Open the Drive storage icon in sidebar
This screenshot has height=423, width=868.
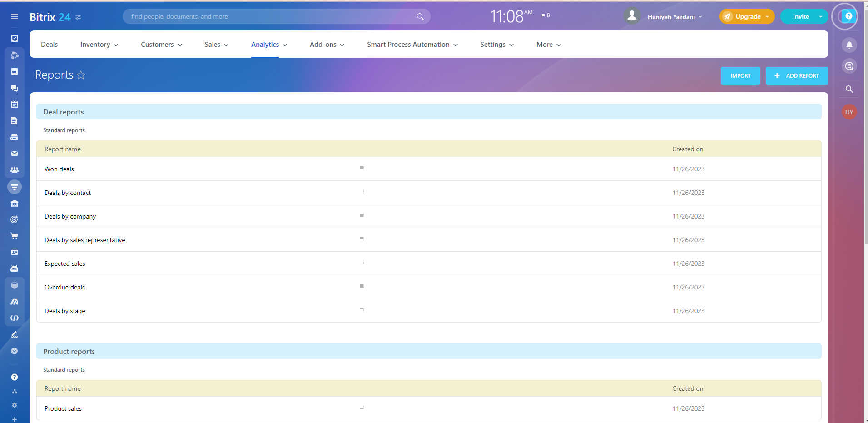coord(15,137)
